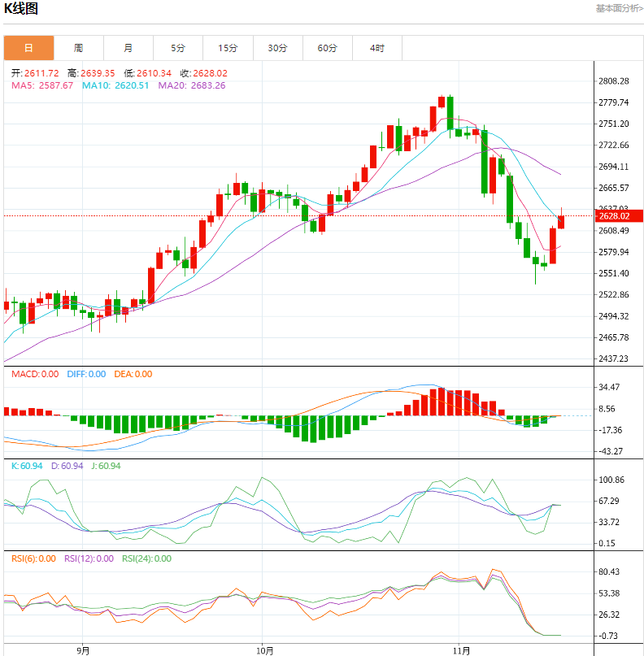Select the 60分 interval tab
Viewport: 644px width, 656px height.
pos(327,48)
